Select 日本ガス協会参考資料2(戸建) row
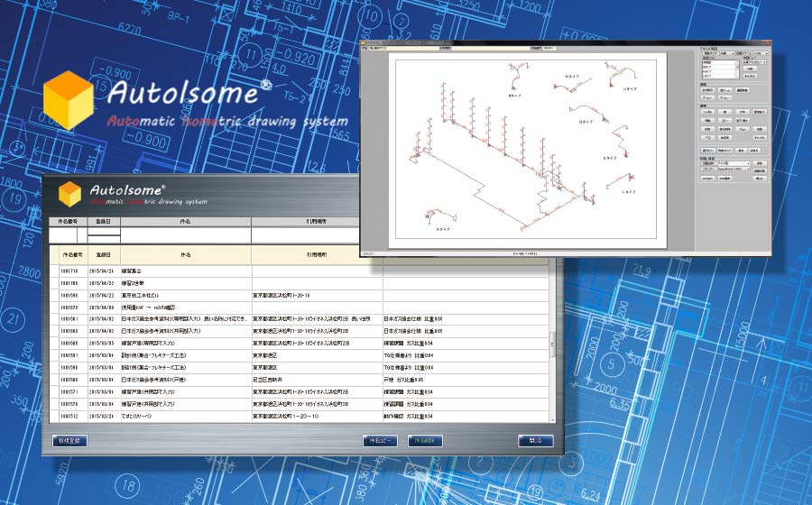This screenshot has width=812, height=505. 300,380
